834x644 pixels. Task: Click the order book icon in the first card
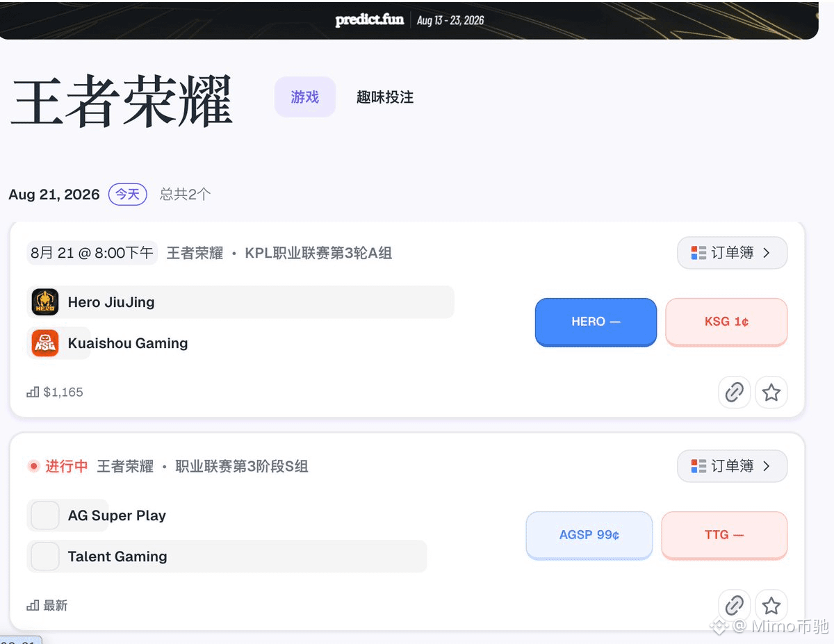[698, 253]
